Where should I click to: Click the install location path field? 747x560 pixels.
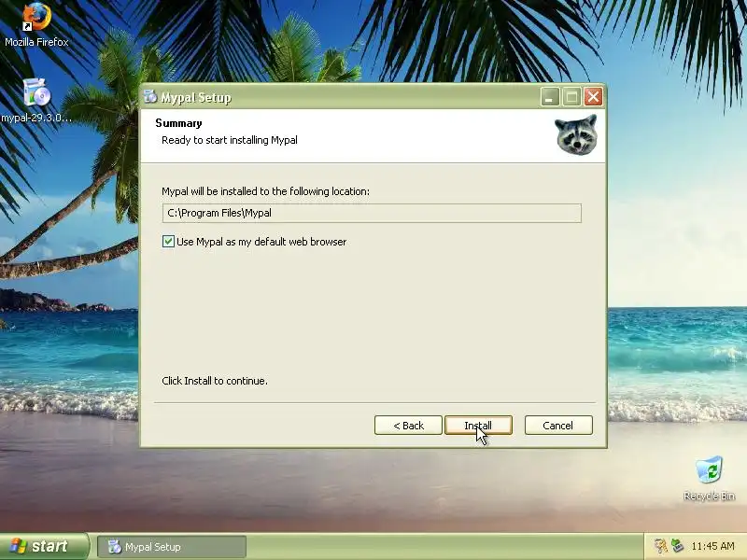click(372, 213)
